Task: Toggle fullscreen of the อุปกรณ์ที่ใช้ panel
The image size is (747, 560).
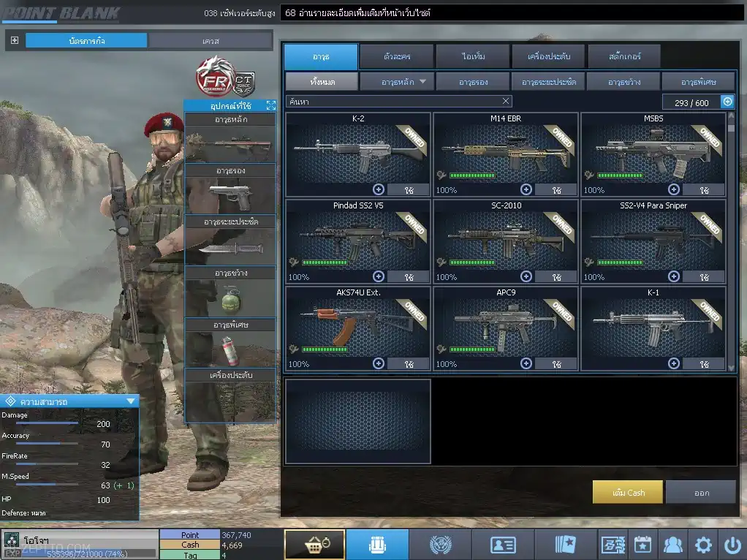Action: pos(270,106)
